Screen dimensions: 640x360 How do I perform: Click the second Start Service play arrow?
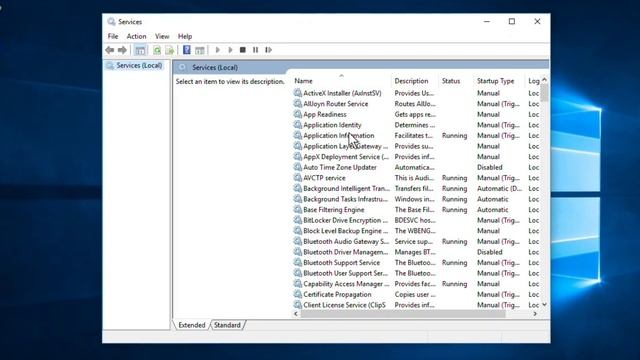click(230, 50)
